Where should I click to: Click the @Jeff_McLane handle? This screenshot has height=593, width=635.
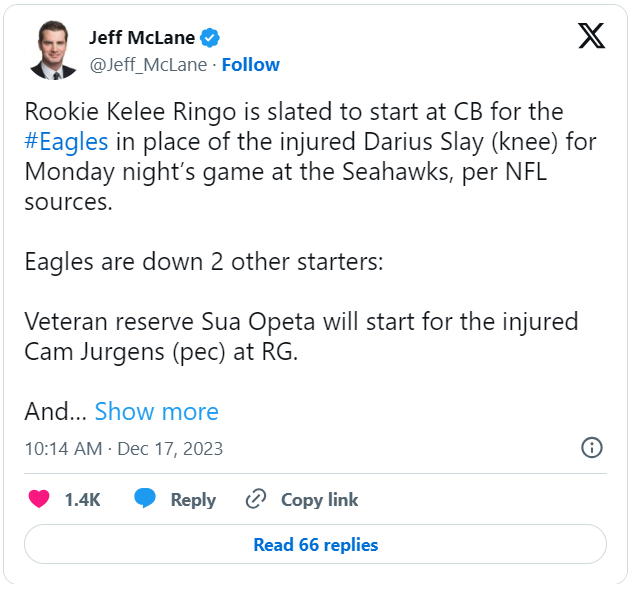pos(148,65)
